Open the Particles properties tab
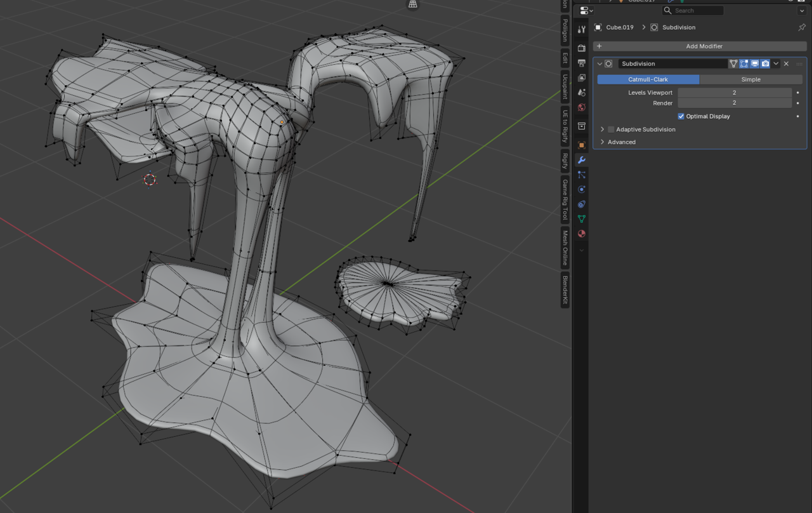This screenshot has height=513, width=812. 581,175
